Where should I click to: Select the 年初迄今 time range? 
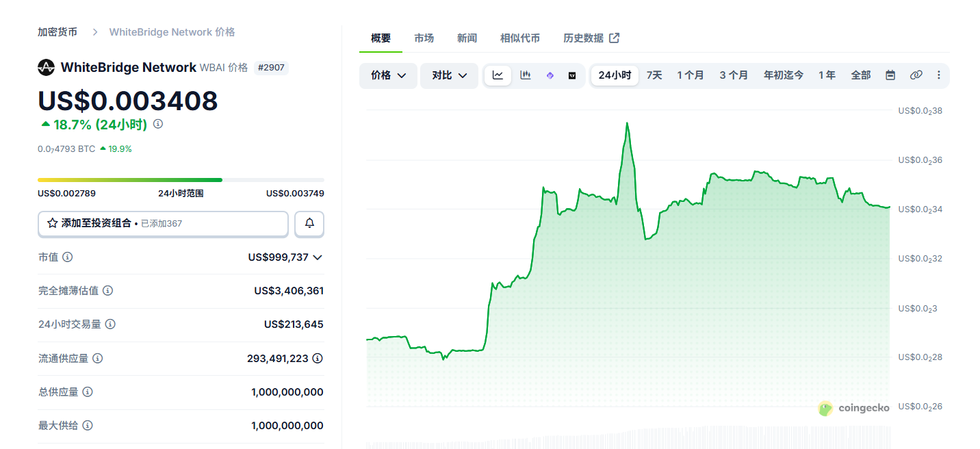click(x=784, y=75)
